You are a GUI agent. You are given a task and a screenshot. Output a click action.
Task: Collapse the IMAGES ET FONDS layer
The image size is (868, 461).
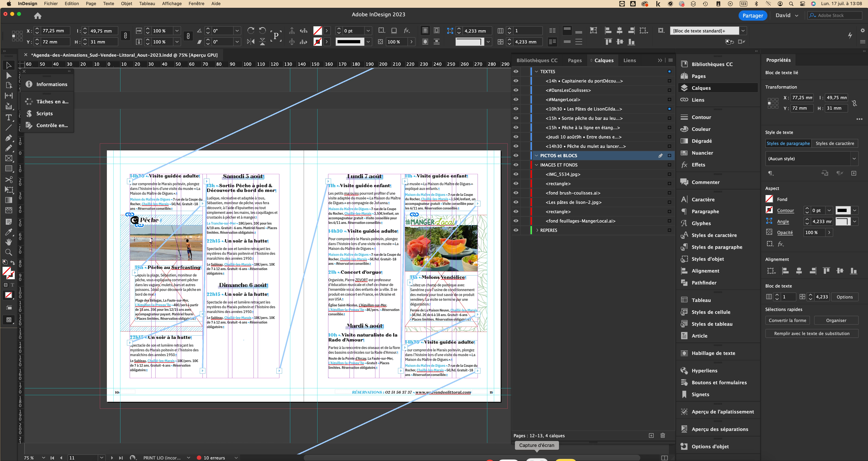click(x=537, y=165)
